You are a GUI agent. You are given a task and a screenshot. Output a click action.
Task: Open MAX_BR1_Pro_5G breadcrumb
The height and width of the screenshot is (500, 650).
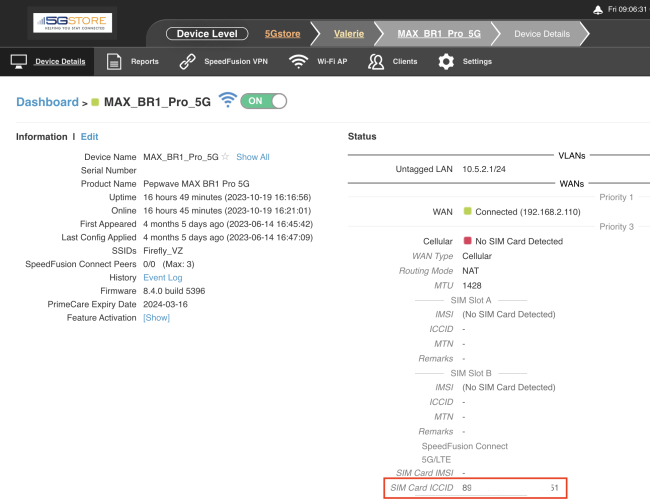point(439,34)
